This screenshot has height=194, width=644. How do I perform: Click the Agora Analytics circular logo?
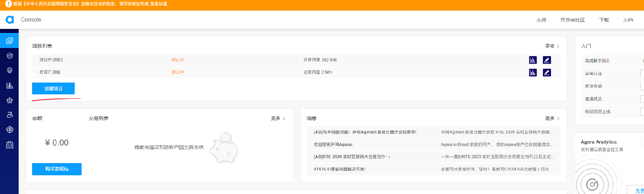[592, 185]
